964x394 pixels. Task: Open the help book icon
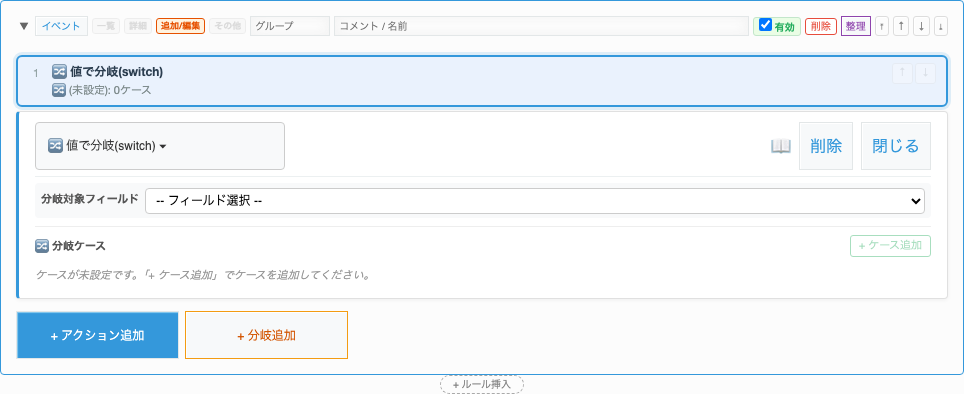[781, 146]
